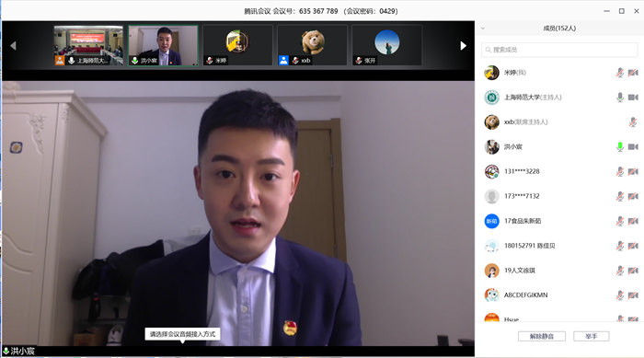Show next participant video thumbnails
Viewport: 644px width, 358px height.
pyautogui.click(x=463, y=46)
